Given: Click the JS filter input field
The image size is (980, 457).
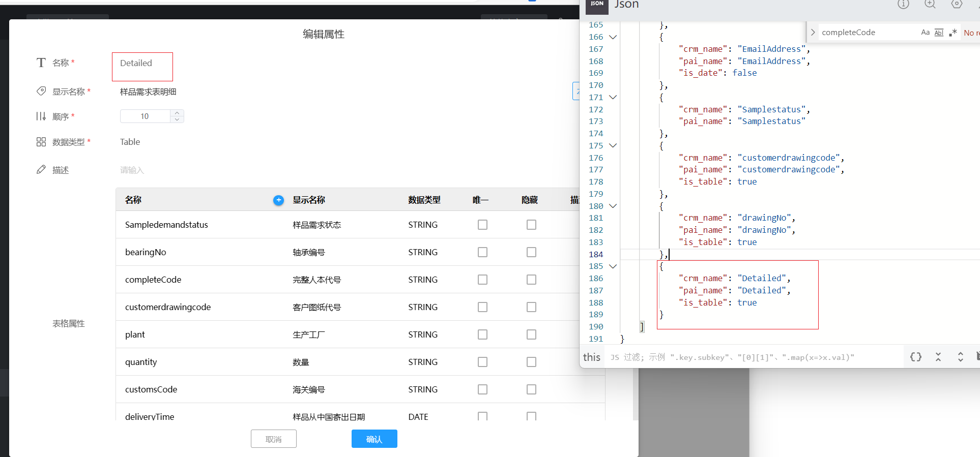Looking at the screenshot, I should click(x=753, y=357).
